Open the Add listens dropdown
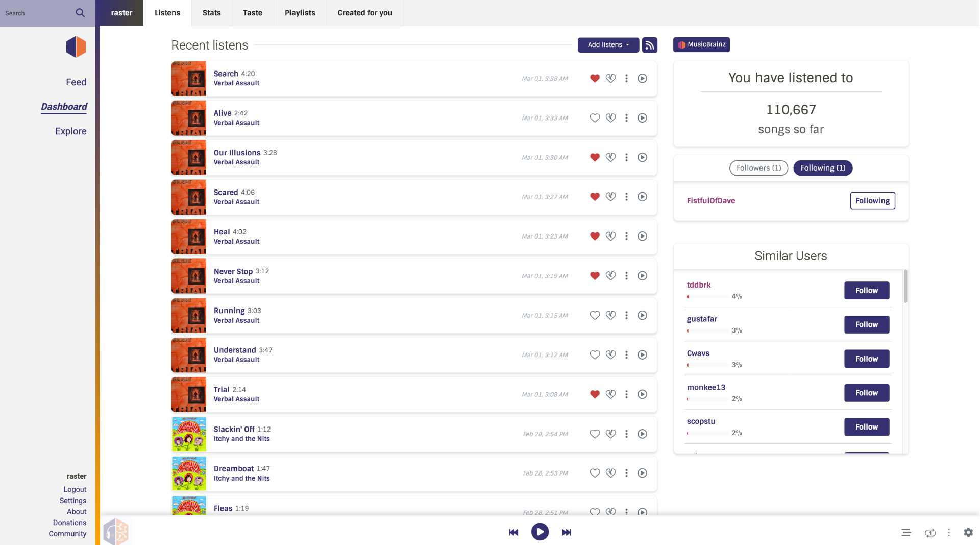Screen dimensions: 980x545 coord(608,45)
